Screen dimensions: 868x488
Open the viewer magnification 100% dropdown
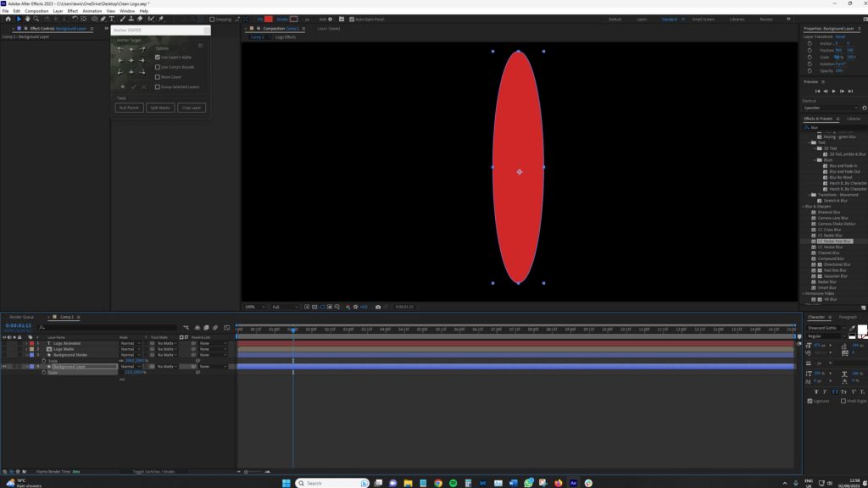[254, 307]
